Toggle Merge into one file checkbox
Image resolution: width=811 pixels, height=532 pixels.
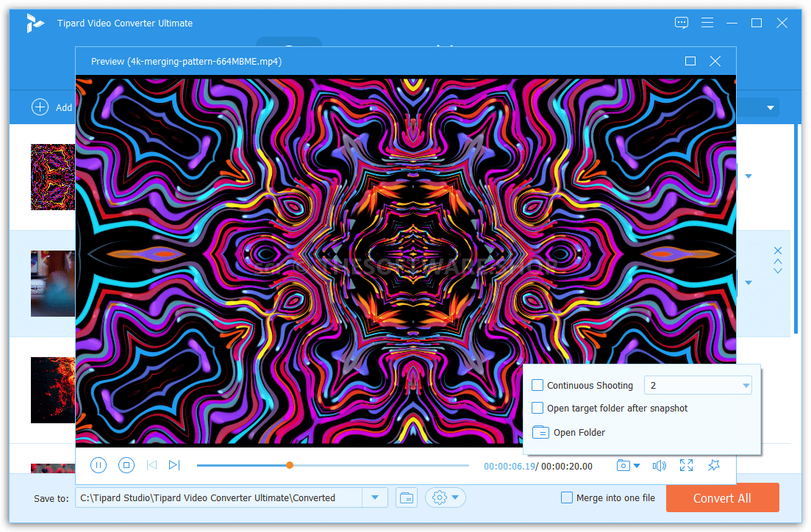(566, 497)
